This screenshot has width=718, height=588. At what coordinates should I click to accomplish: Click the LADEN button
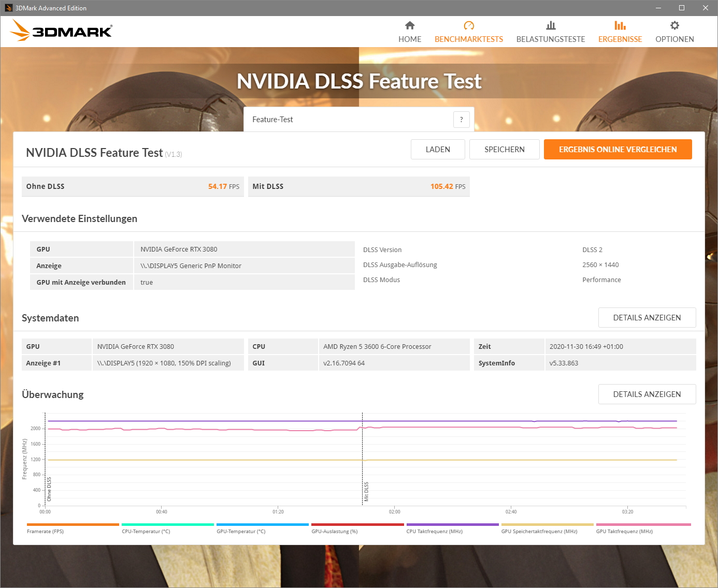pyautogui.click(x=438, y=150)
